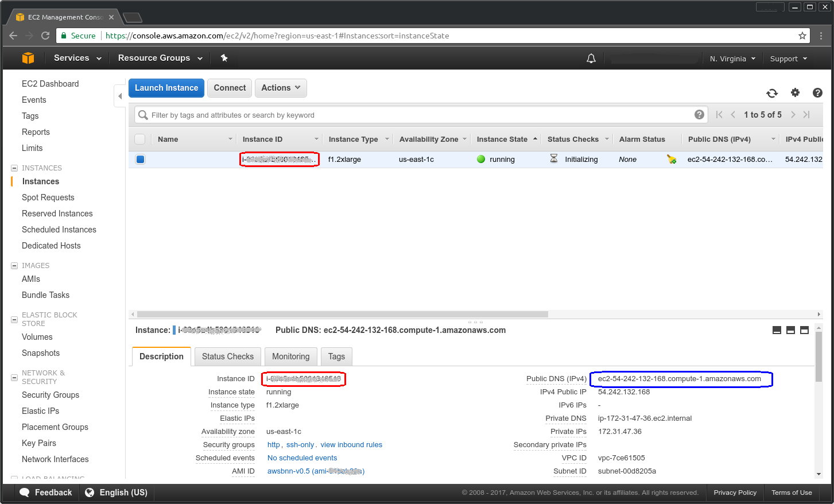
Task: Minimize the details pane layout icon
Action: click(x=777, y=330)
